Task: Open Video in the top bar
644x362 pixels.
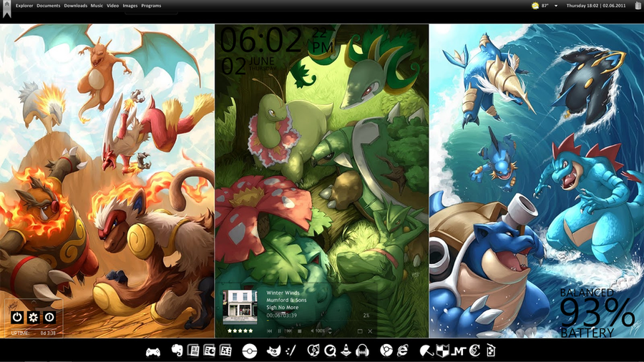Action: (112, 6)
